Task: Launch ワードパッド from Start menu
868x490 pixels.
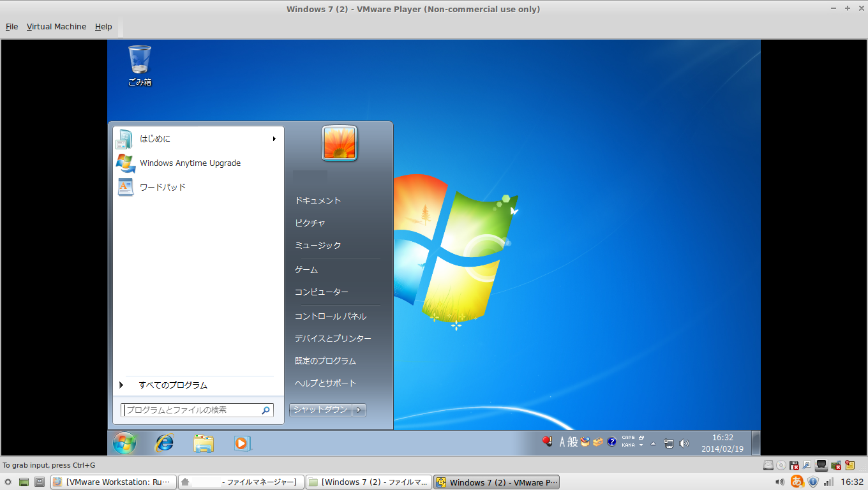Action: [x=198, y=187]
